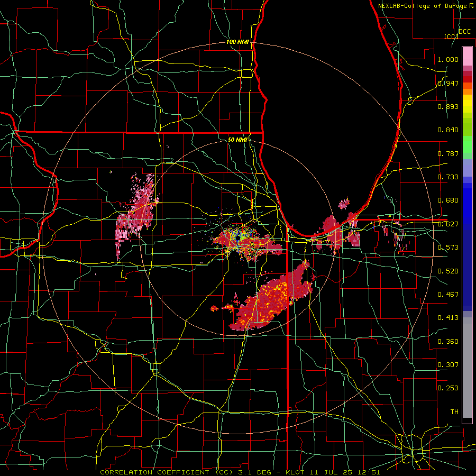
Task: Click the 0.253 scale value
Action: coord(448,388)
